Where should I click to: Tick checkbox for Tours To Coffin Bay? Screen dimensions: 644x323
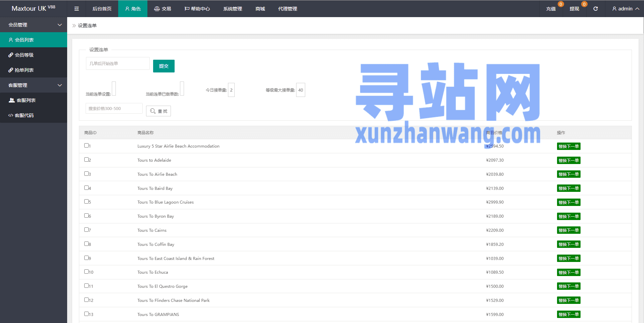(x=86, y=244)
